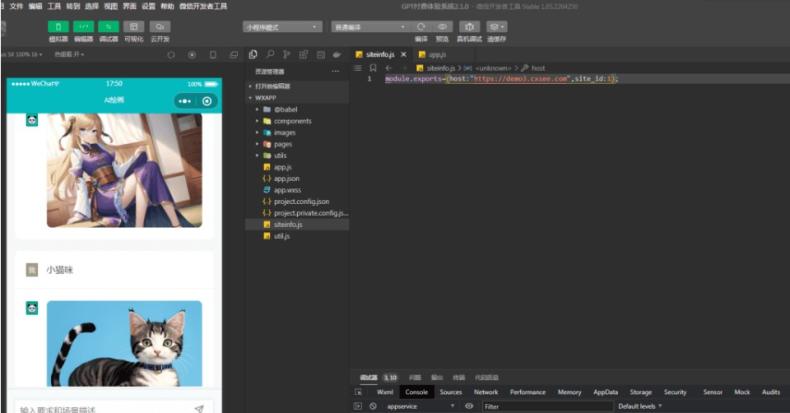Screen dimensions: 790x413
Task: Open the 云开发 cloud development icon
Action: pyautogui.click(x=159, y=27)
